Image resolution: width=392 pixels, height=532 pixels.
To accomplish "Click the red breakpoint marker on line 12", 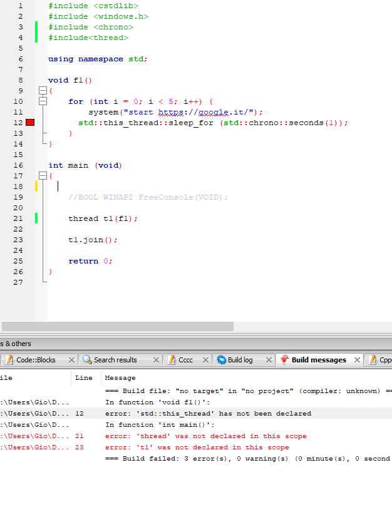I will point(30,123).
